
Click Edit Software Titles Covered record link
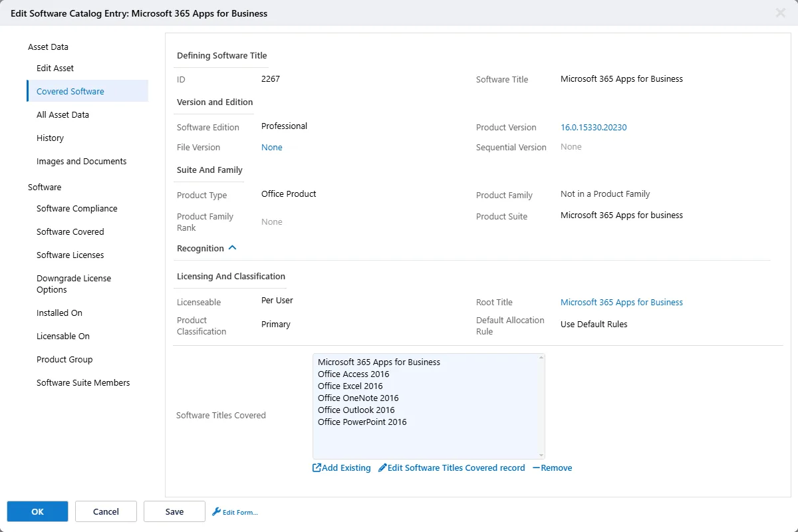click(456, 468)
